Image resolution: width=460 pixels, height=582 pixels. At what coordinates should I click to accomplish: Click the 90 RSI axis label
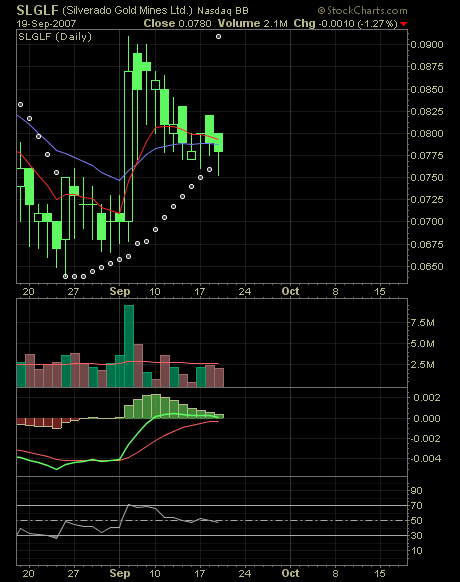coord(417,491)
